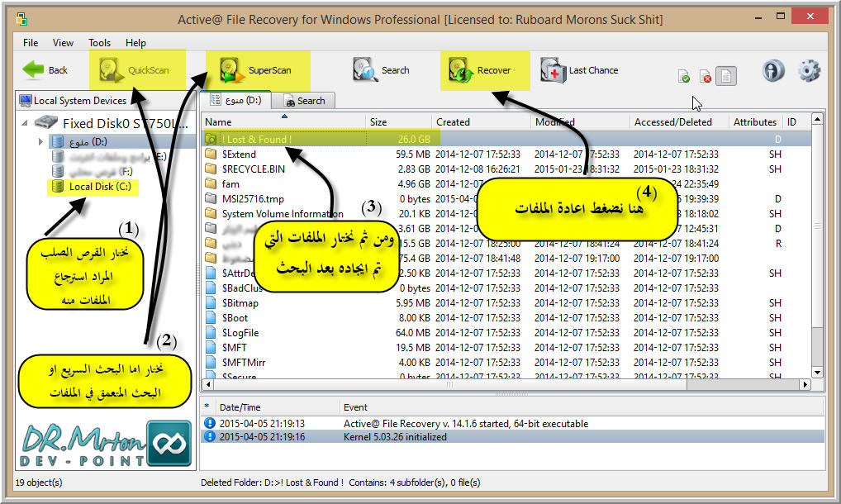
Task: Sort files by the Created column header
Action: point(481,121)
